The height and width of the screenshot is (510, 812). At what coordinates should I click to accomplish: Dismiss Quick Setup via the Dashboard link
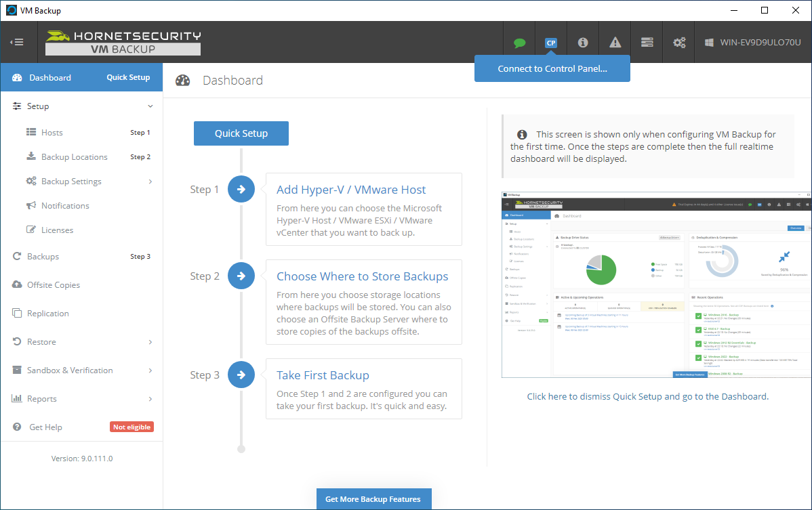point(648,396)
